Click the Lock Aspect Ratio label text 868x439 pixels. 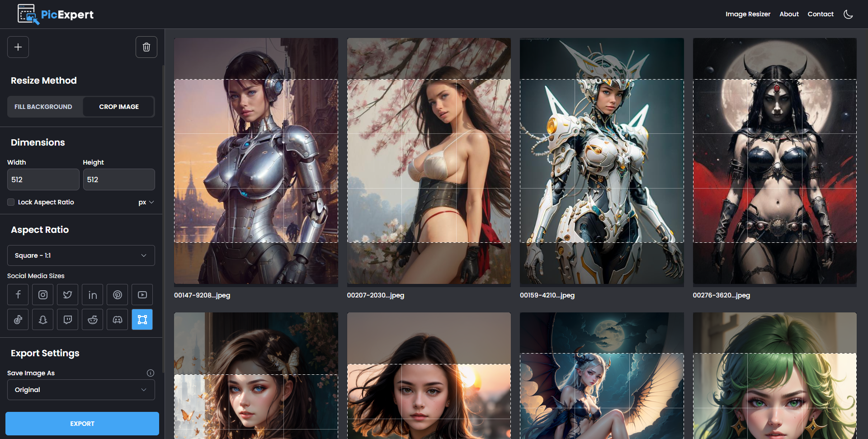46,202
